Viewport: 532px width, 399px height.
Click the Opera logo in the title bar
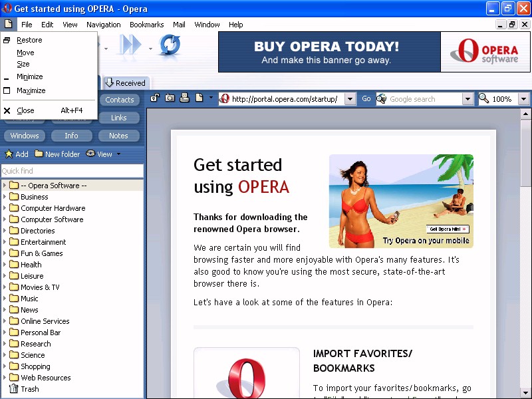tap(7, 8)
